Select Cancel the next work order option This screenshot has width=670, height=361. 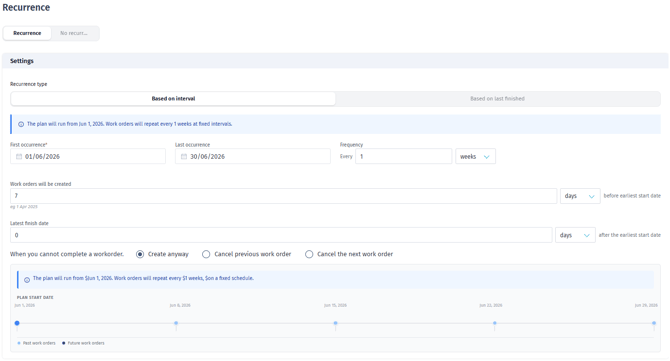(x=309, y=254)
